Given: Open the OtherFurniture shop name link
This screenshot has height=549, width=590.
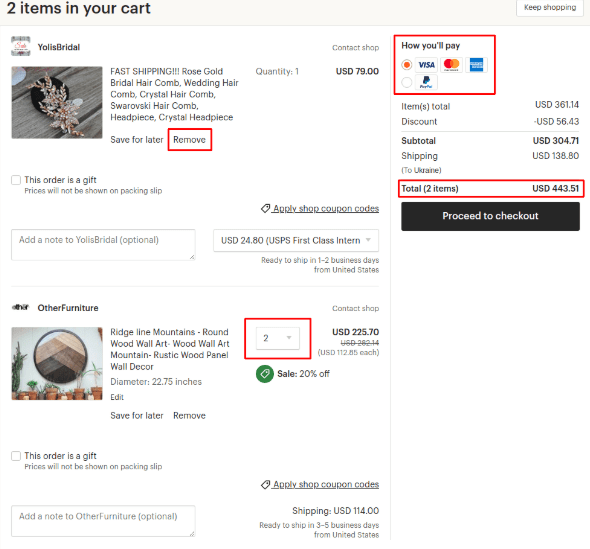Looking at the screenshot, I should (x=68, y=308).
